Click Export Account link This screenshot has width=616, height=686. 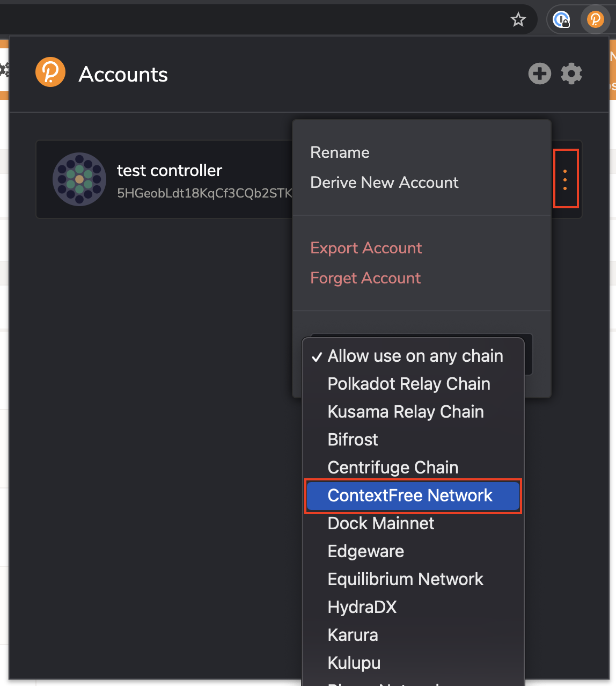[366, 248]
